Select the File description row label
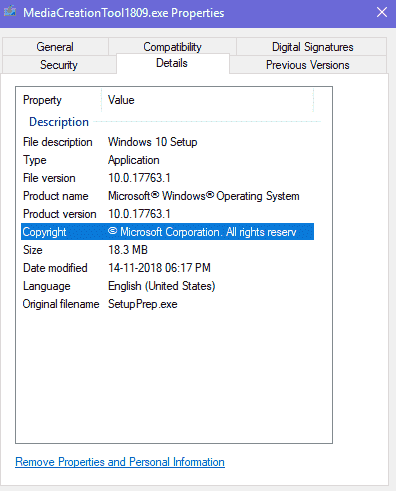This screenshot has height=491, width=396. coord(58,142)
